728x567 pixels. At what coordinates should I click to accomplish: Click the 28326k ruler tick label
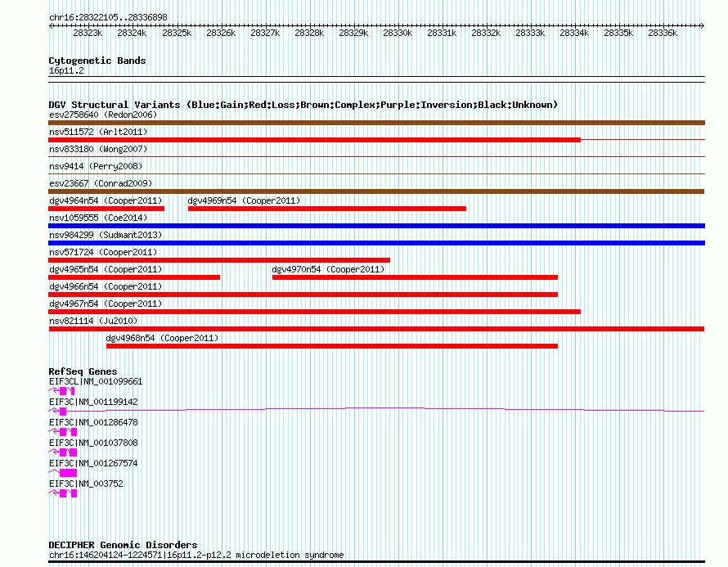[x=221, y=33]
